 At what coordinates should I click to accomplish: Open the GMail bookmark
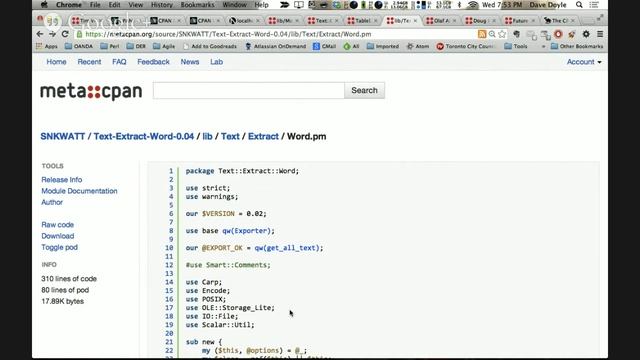[324, 47]
